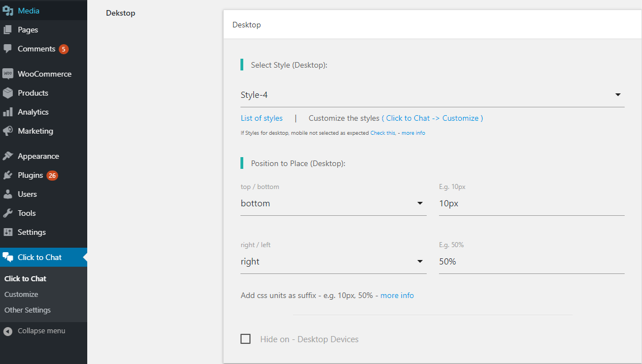This screenshot has width=642, height=364.
Task: Click the Products box icon
Action: (8, 93)
